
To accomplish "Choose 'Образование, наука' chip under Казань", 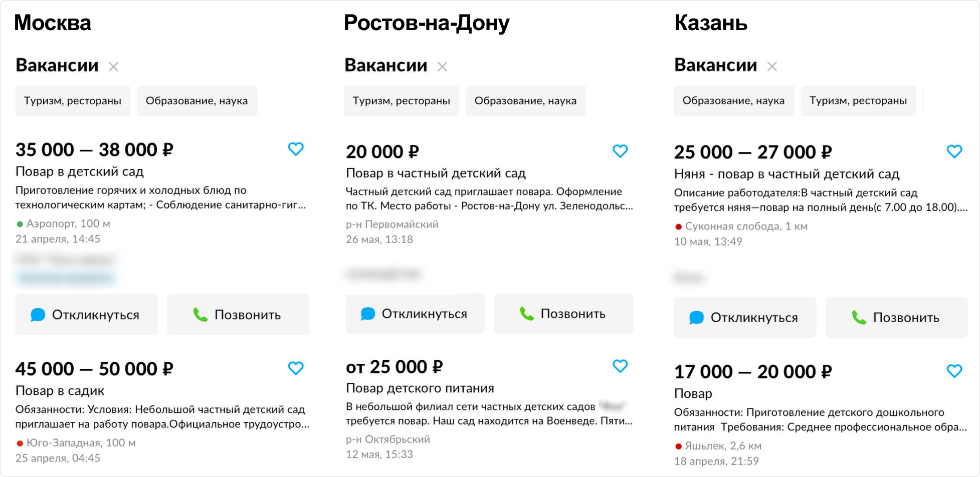I will (733, 101).
